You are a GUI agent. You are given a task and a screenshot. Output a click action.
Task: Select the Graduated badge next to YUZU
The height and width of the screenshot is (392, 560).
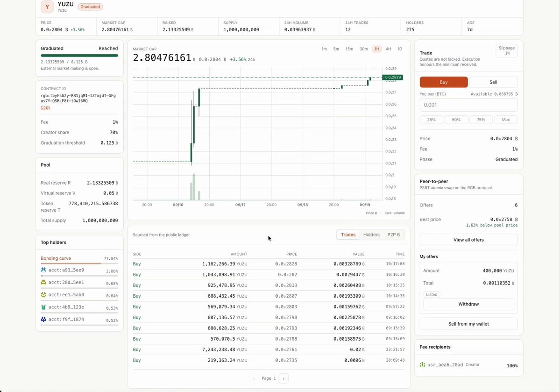click(90, 7)
